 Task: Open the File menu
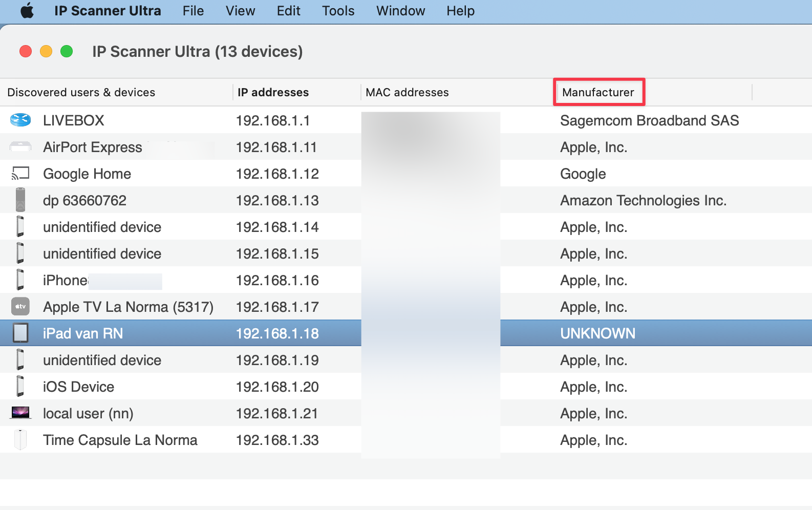pos(193,11)
